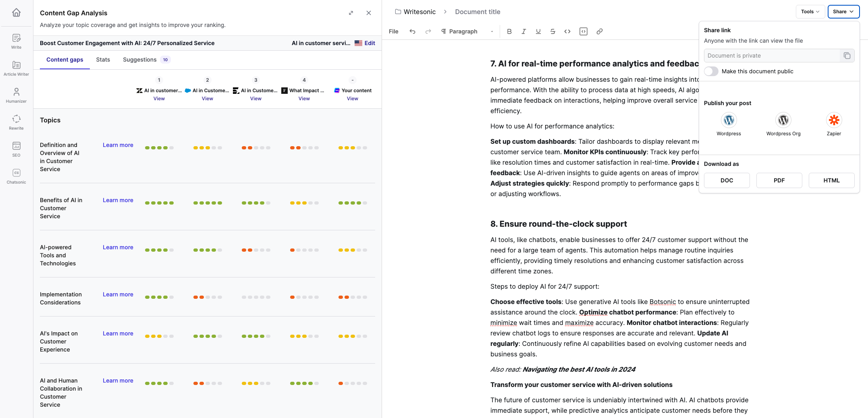Viewport: 868px width, 418px height.
Task: Publish post to Wordpress
Action: coord(729,124)
